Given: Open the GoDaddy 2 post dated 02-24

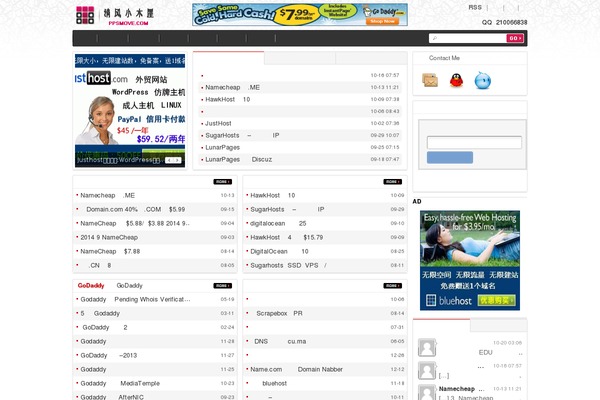Looking at the screenshot, I should coord(105,327).
